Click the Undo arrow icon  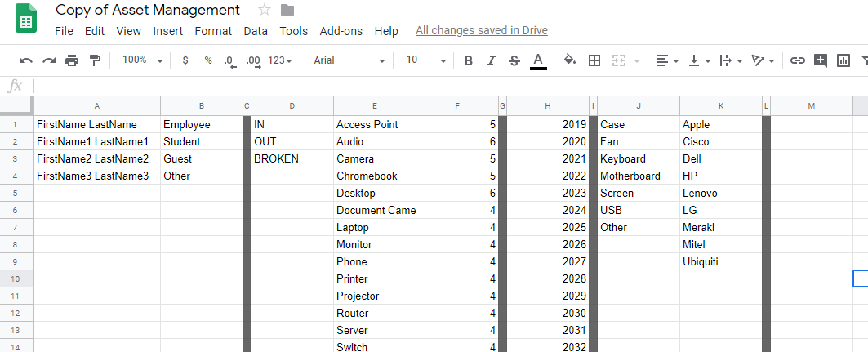[26, 60]
